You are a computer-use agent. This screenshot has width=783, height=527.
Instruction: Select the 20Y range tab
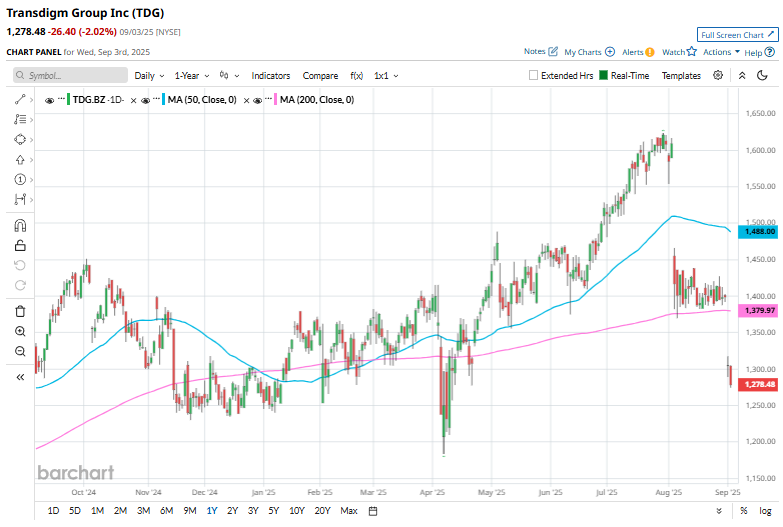coord(323,511)
